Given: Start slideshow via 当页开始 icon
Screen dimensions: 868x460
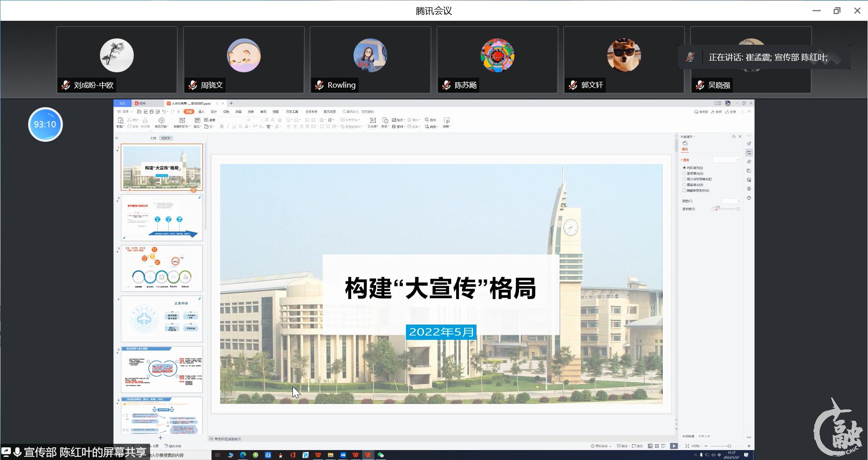Looking at the screenshot, I should pyautogui.click(x=161, y=120).
